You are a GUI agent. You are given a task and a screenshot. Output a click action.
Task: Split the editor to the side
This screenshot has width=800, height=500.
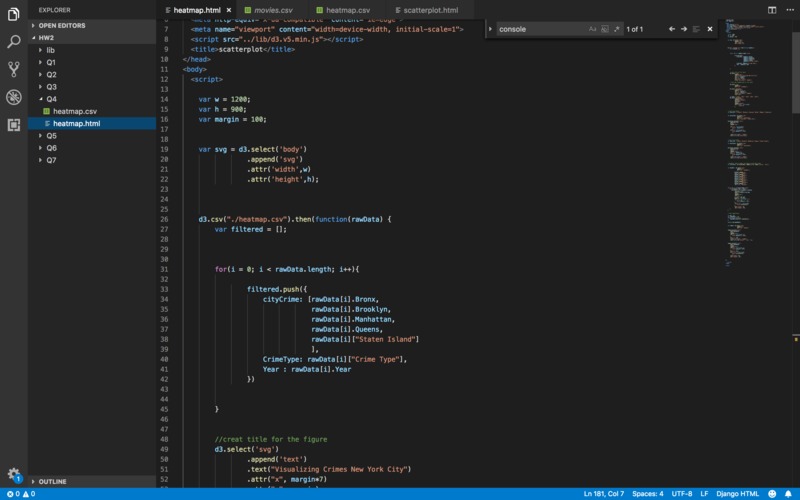pyautogui.click(x=772, y=10)
